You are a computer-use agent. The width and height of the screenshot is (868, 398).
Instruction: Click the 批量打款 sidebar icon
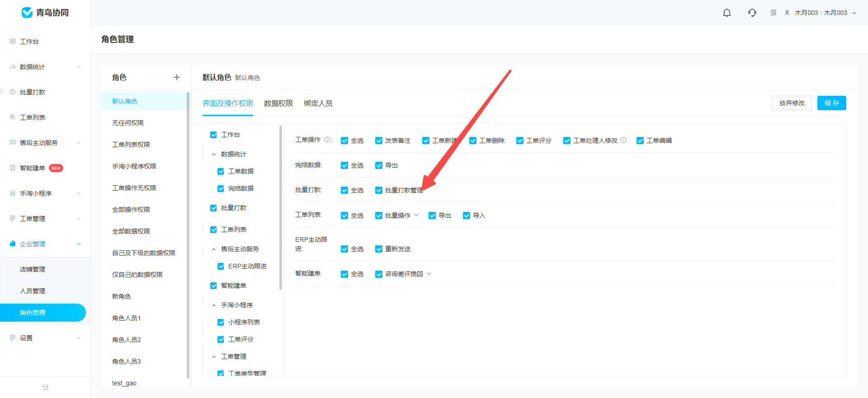click(13, 92)
